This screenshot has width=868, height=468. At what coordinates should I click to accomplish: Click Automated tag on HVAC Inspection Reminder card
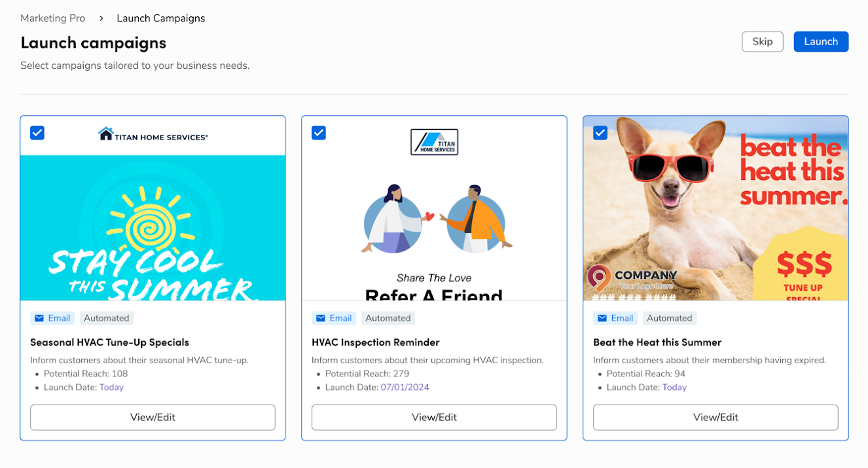coord(388,318)
